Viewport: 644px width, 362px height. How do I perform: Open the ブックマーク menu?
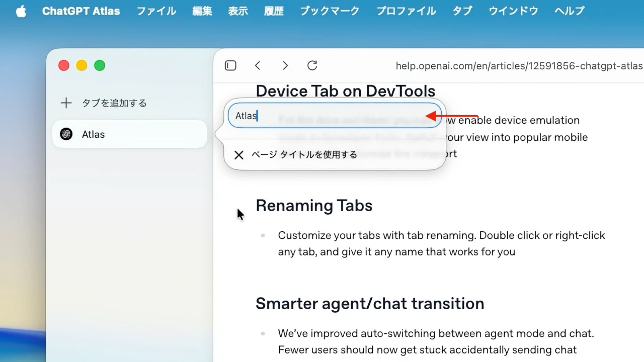[330, 11]
